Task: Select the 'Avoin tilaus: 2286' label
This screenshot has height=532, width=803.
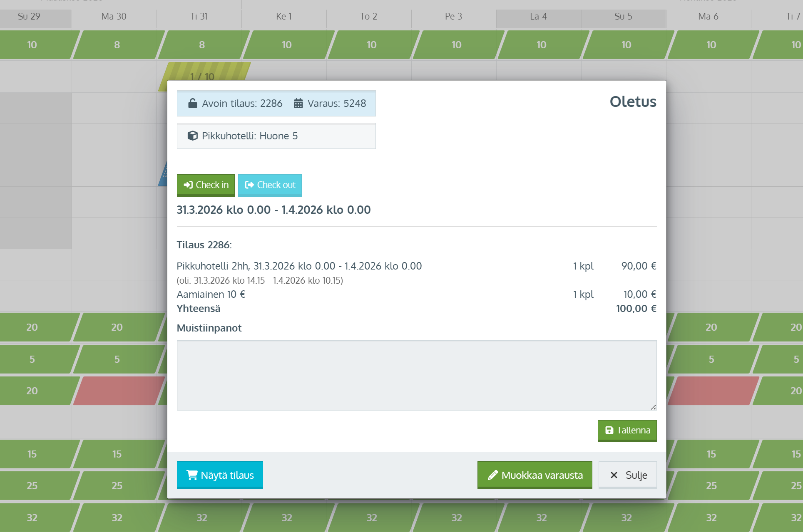Action: click(x=242, y=103)
